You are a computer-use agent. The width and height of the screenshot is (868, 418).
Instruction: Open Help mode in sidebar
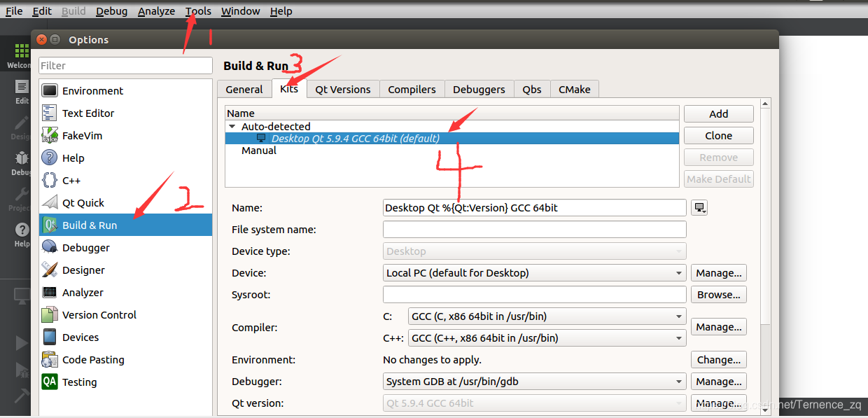point(22,235)
